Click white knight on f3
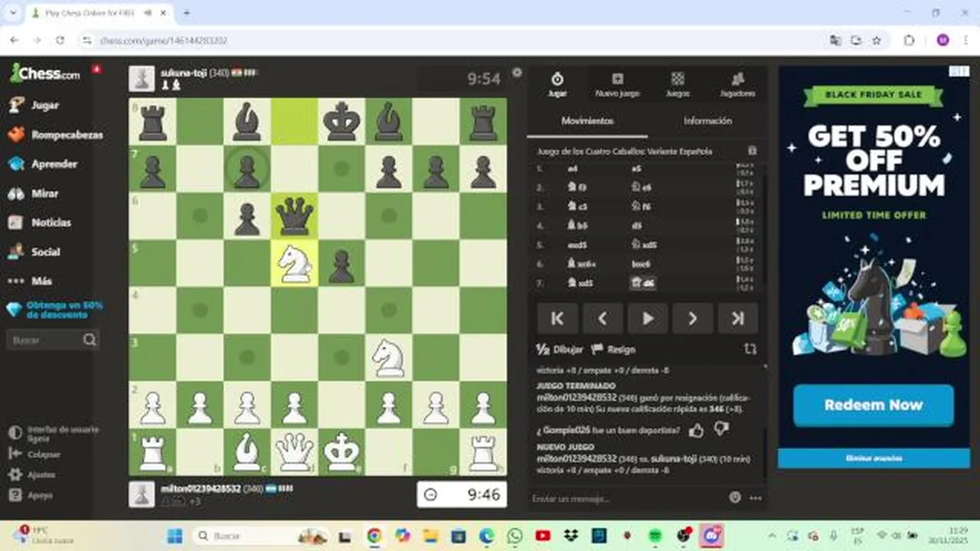Screen dimensions: 980x551 [389, 357]
